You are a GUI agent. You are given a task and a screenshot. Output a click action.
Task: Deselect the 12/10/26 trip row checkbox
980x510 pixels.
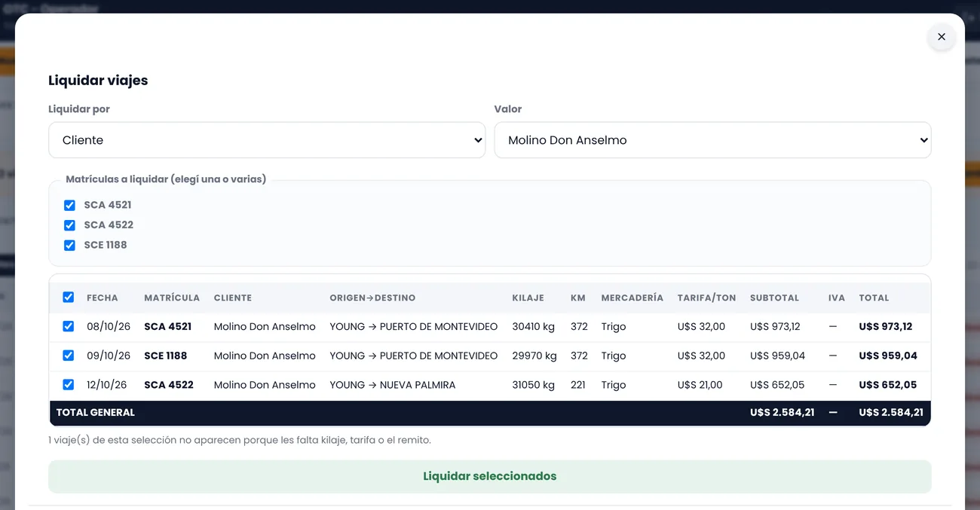point(68,384)
